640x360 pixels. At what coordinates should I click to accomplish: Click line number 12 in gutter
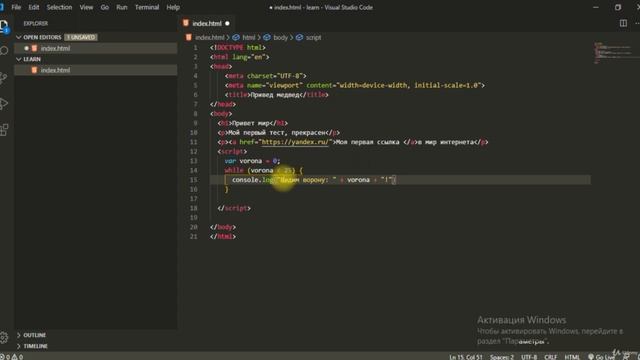(x=193, y=151)
